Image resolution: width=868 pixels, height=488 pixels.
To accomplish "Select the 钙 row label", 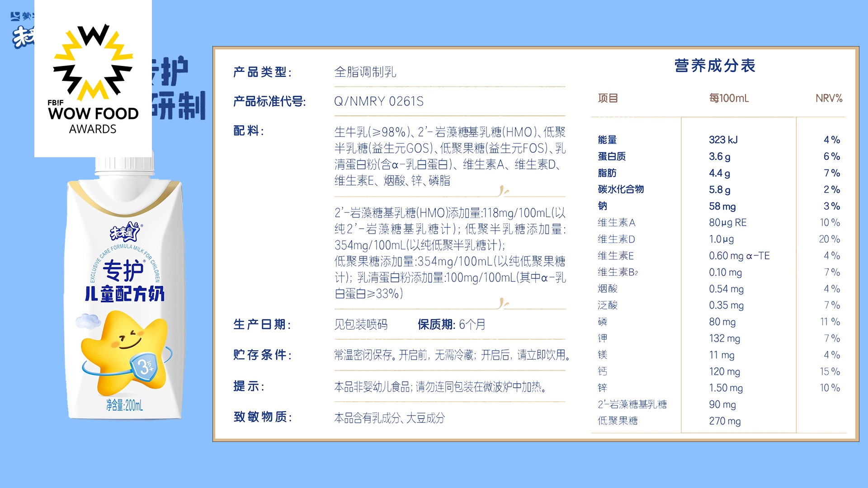I will tap(603, 371).
